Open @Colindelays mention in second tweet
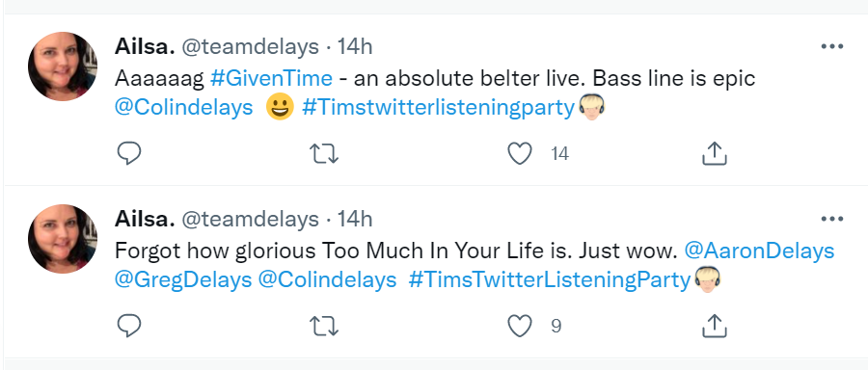This screenshot has height=370, width=868. point(327,279)
